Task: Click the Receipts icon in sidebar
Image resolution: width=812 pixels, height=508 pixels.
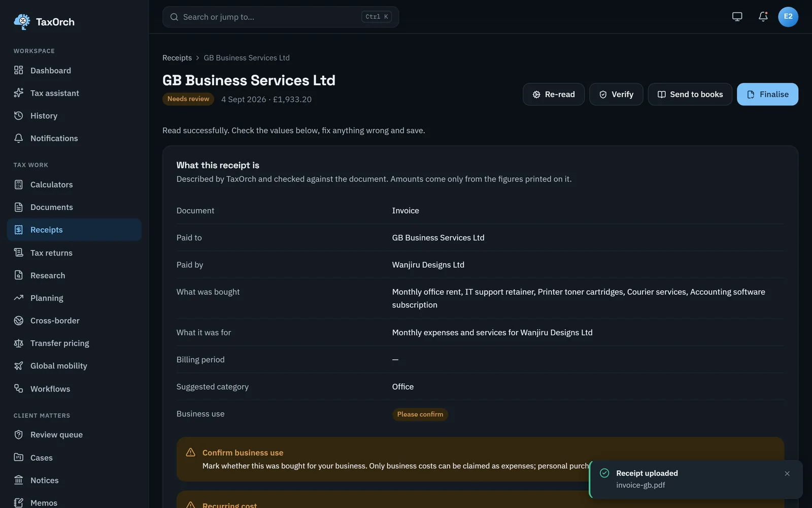Action: click(19, 230)
